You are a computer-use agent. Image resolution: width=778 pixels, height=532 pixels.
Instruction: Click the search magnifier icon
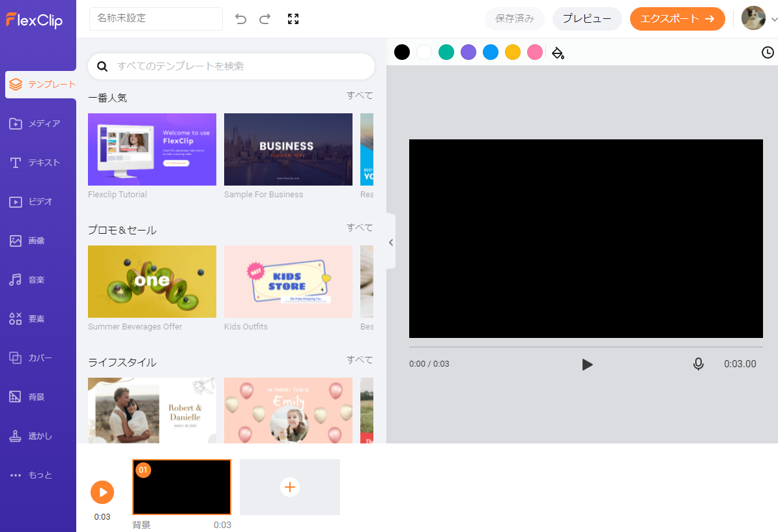point(102,66)
